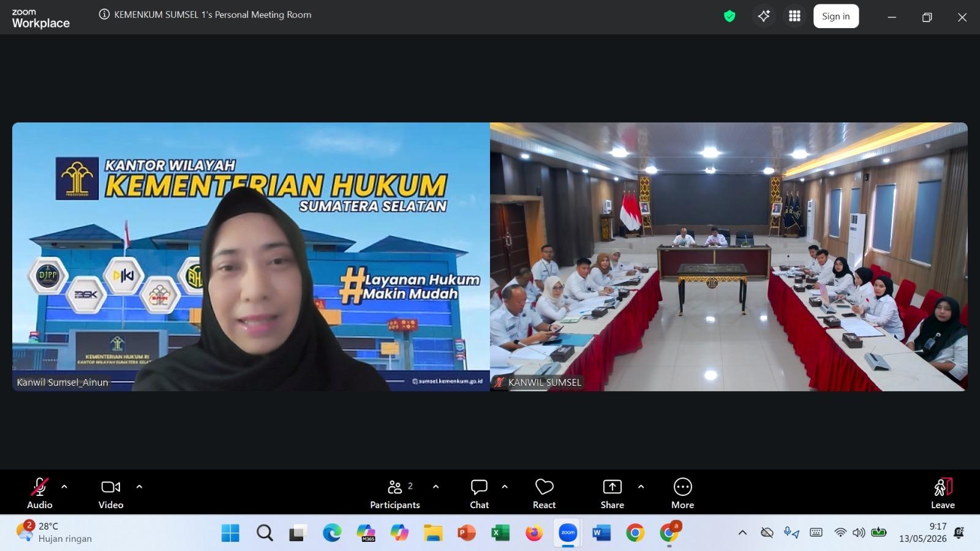Toggle camera with the Video button
The height and width of the screenshot is (551, 980).
pyautogui.click(x=111, y=493)
